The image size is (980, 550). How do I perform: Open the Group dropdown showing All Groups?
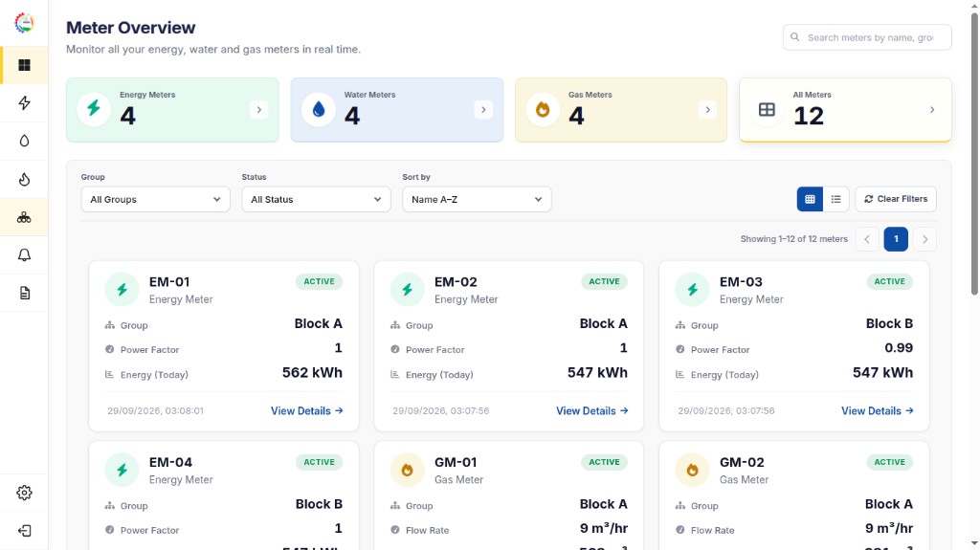[x=156, y=199]
